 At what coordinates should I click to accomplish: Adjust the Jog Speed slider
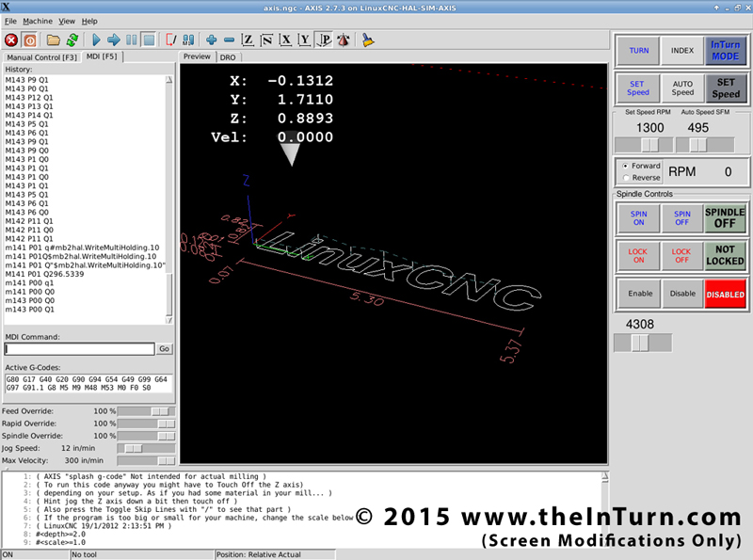coord(146,448)
